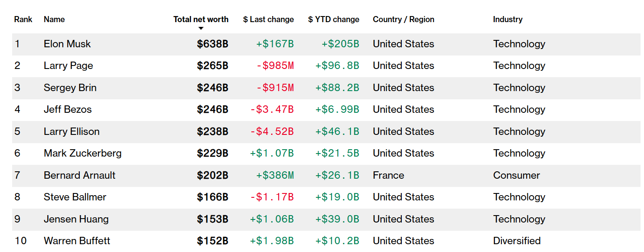Screen dimensions: 644x252
Task: Open Elon Musk's profile
Action: [67, 44]
